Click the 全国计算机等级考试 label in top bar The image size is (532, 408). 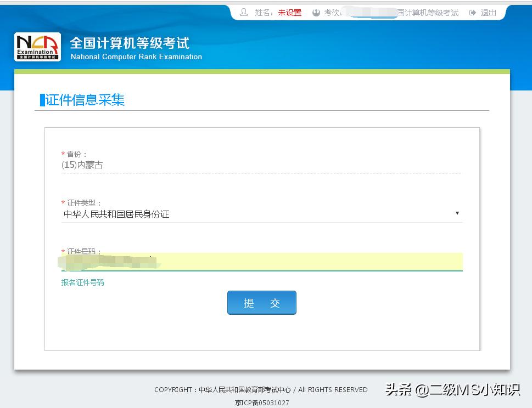coord(429,12)
